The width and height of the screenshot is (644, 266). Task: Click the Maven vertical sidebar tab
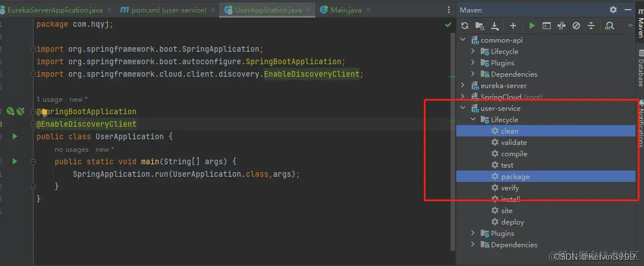640,23
